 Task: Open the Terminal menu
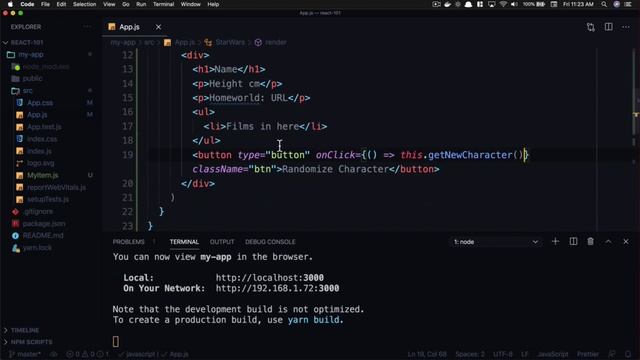163,4
